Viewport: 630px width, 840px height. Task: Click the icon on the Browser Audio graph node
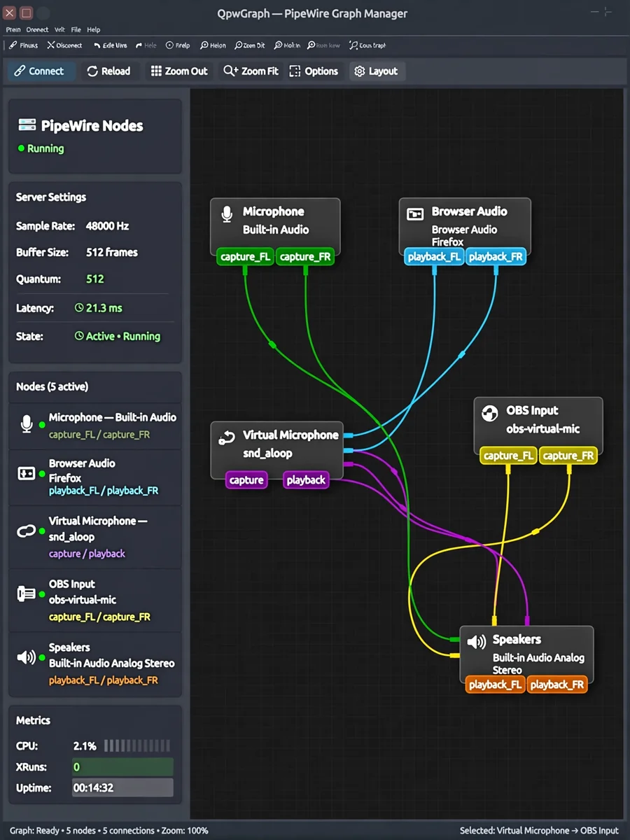(x=415, y=214)
